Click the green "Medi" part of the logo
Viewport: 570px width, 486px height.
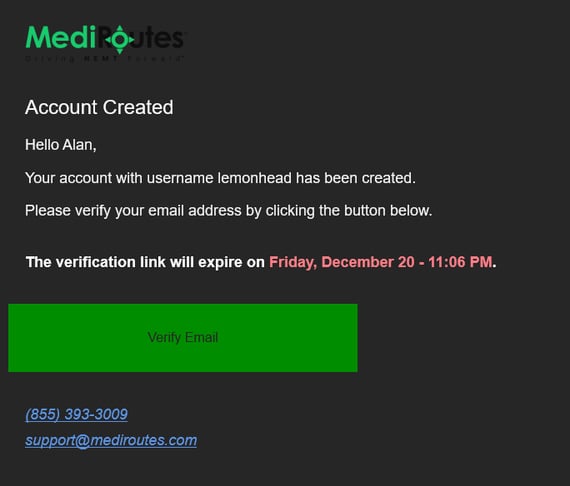tap(61, 37)
